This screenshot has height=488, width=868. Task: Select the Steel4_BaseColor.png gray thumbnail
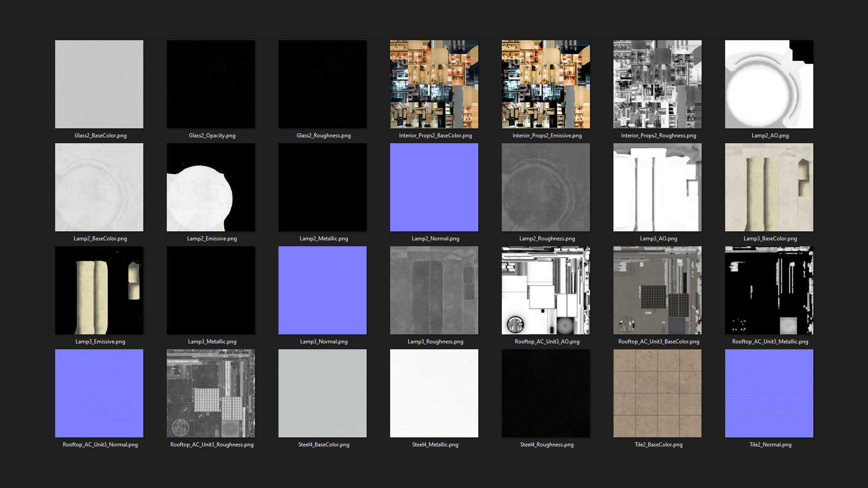point(322,393)
